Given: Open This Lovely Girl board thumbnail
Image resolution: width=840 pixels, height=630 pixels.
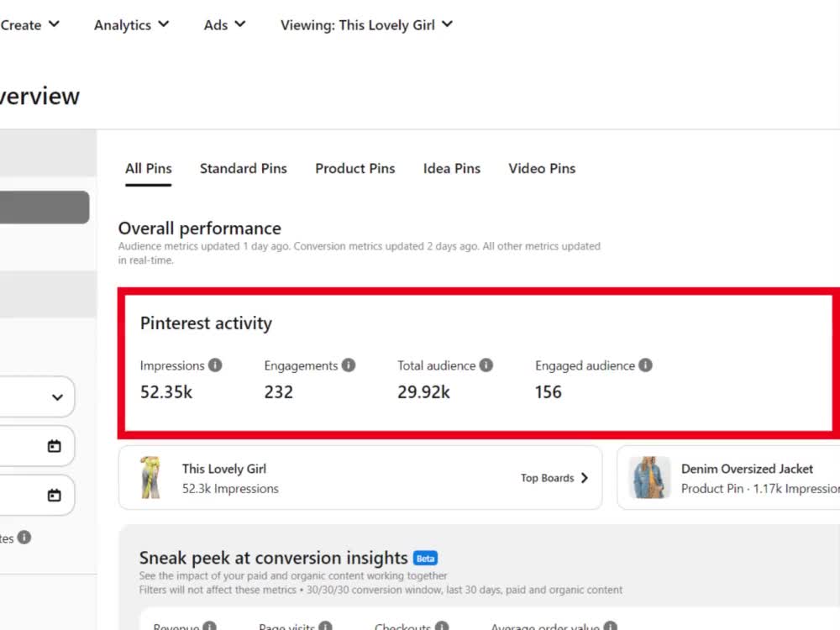Looking at the screenshot, I should tap(150, 477).
